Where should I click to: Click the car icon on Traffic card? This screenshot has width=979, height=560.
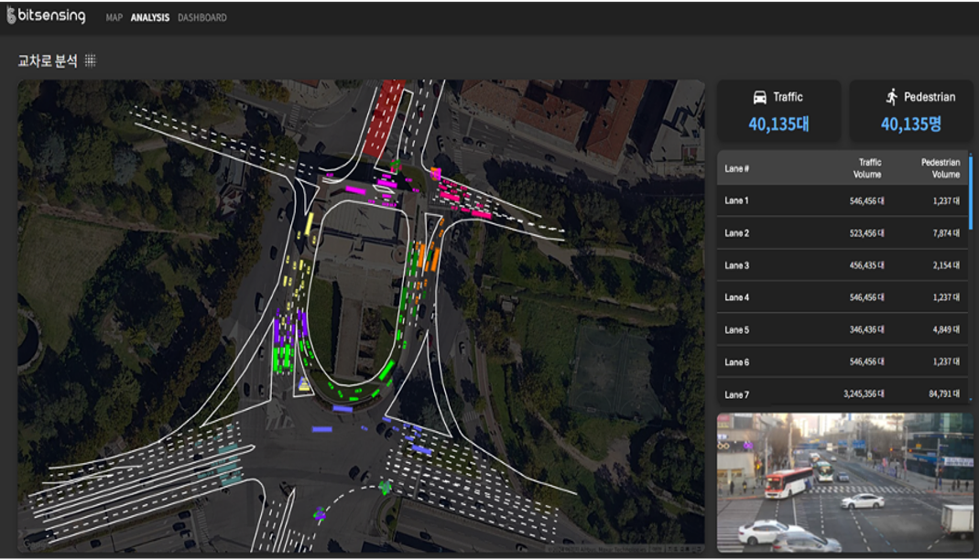(x=759, y=97)
